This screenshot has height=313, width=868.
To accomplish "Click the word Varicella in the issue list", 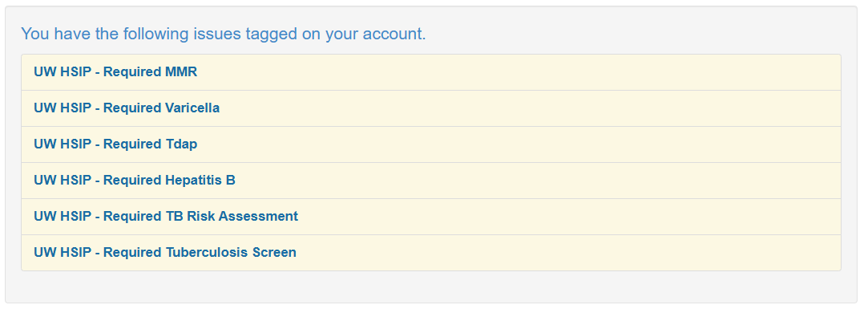I will point(192,108).
